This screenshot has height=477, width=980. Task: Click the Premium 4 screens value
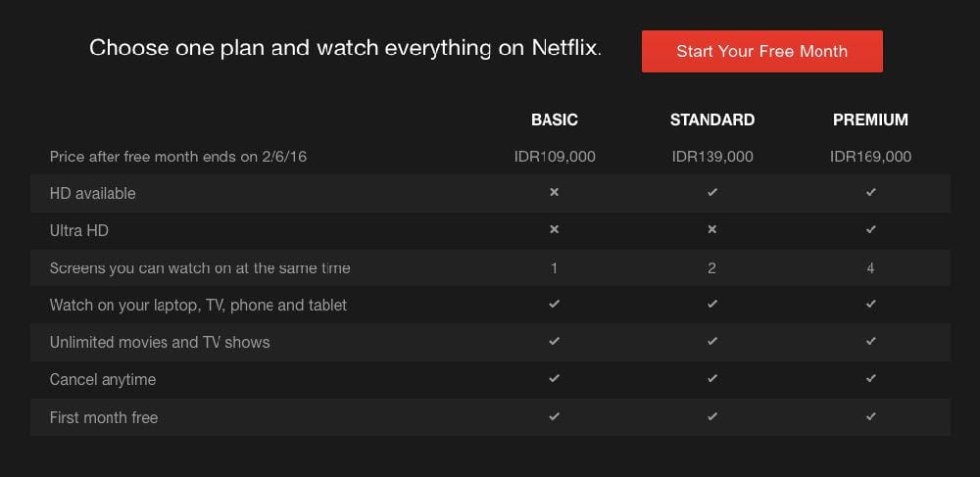tap(870, 268)
